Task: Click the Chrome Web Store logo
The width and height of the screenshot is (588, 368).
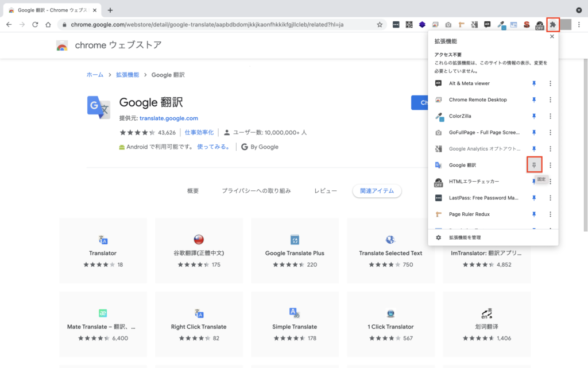Action: point(62,45)
